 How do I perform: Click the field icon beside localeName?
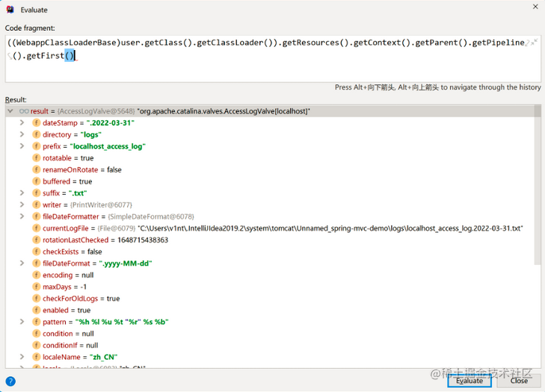(x=37, y=357)
